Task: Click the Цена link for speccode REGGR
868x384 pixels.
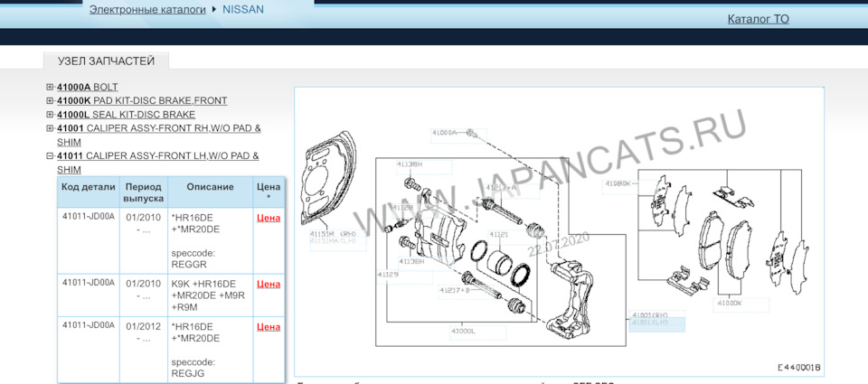Action: click(269, 218)
